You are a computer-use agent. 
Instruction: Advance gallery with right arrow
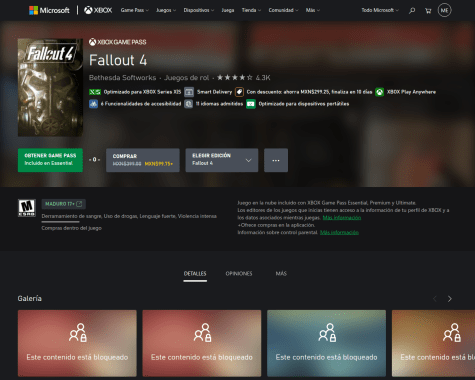coord(450,299)
